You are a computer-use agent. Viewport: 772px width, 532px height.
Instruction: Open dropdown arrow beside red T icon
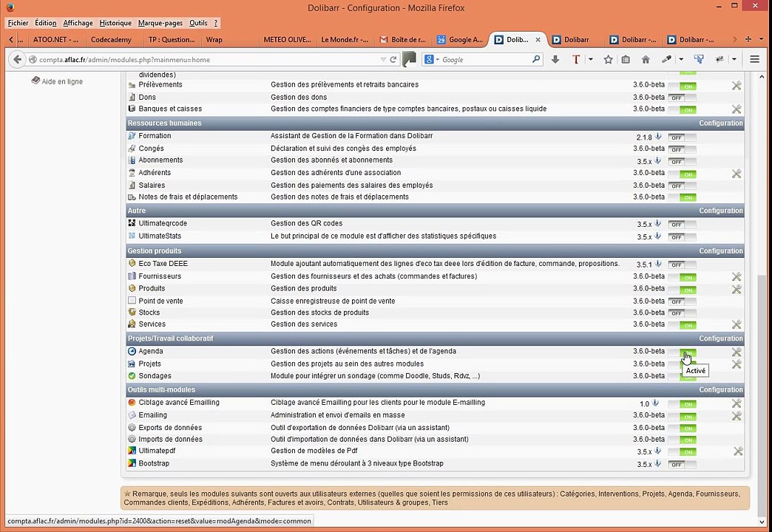tap(590, 60)
